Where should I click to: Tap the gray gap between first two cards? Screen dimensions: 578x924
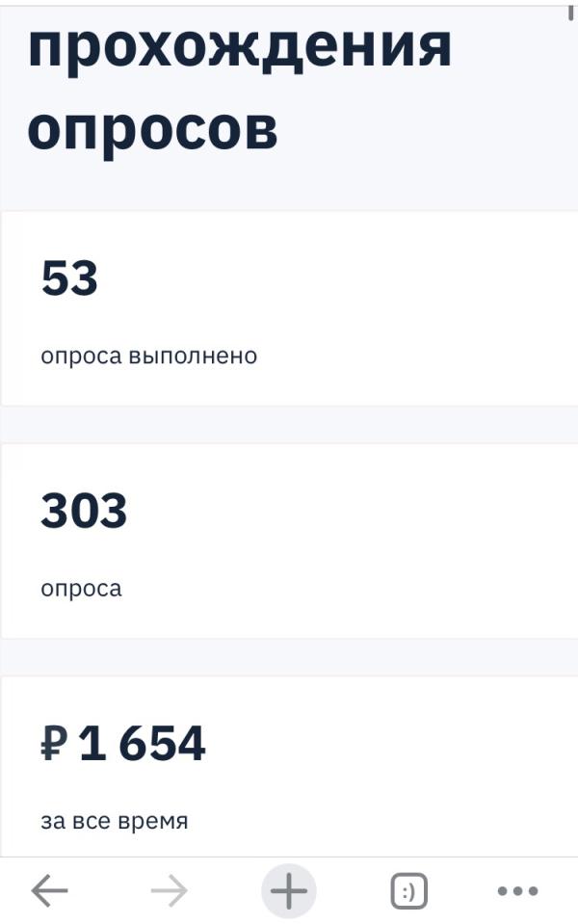tap(289, 424)
